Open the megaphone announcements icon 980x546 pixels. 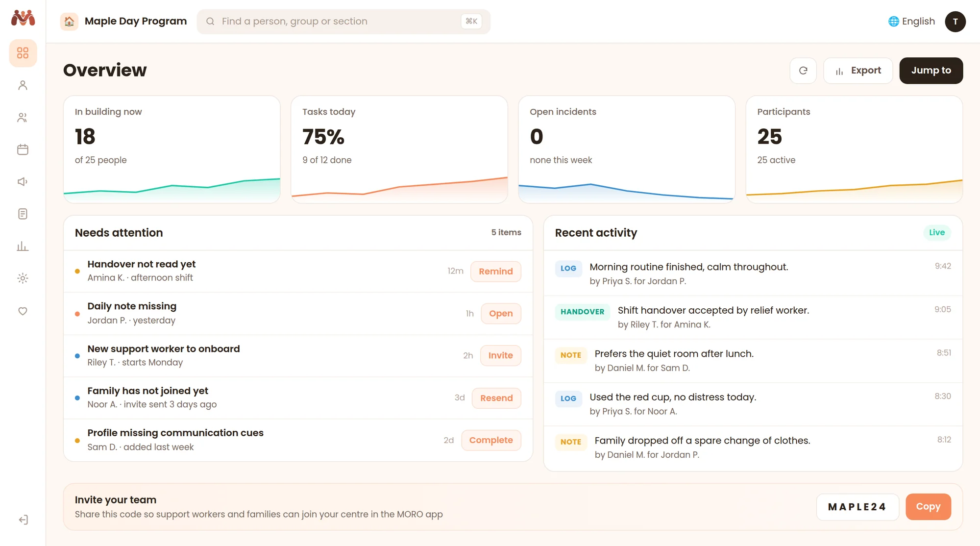point(23,182)
